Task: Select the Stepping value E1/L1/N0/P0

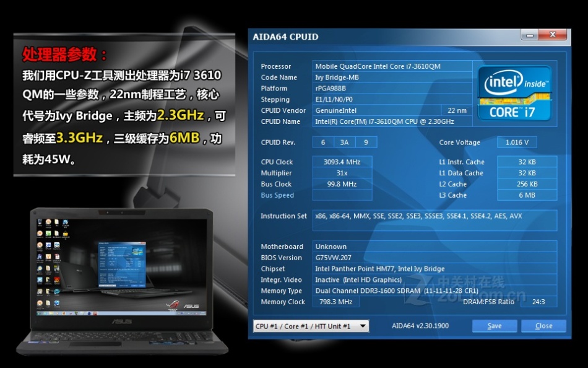Action: coord(392,100)
